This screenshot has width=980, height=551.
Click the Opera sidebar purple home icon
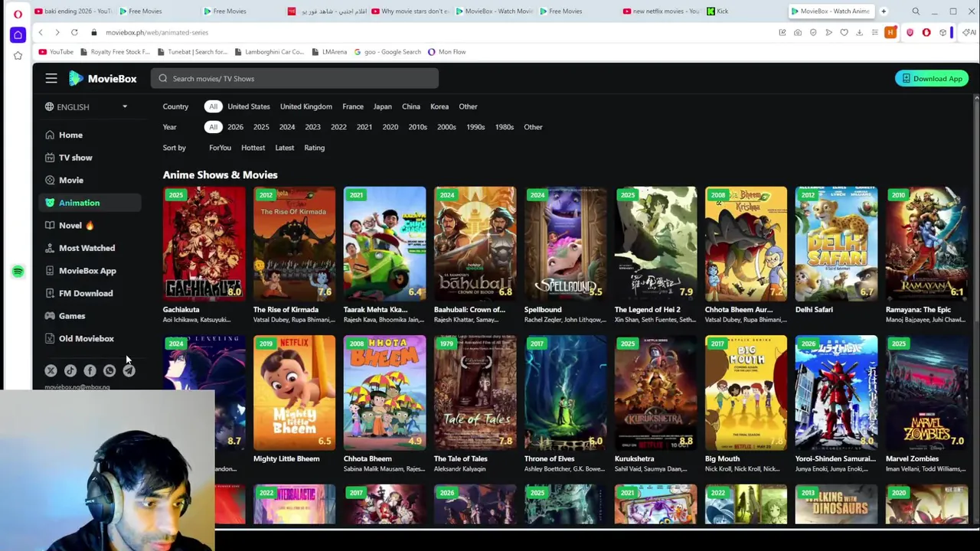point(18,35)
